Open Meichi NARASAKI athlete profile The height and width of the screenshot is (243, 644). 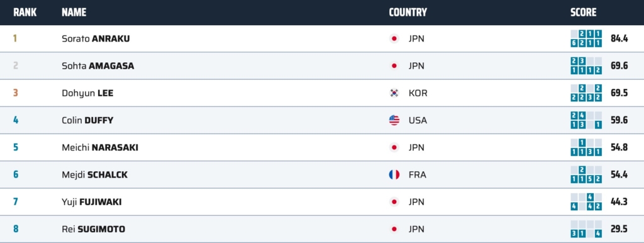click(100, 147)
